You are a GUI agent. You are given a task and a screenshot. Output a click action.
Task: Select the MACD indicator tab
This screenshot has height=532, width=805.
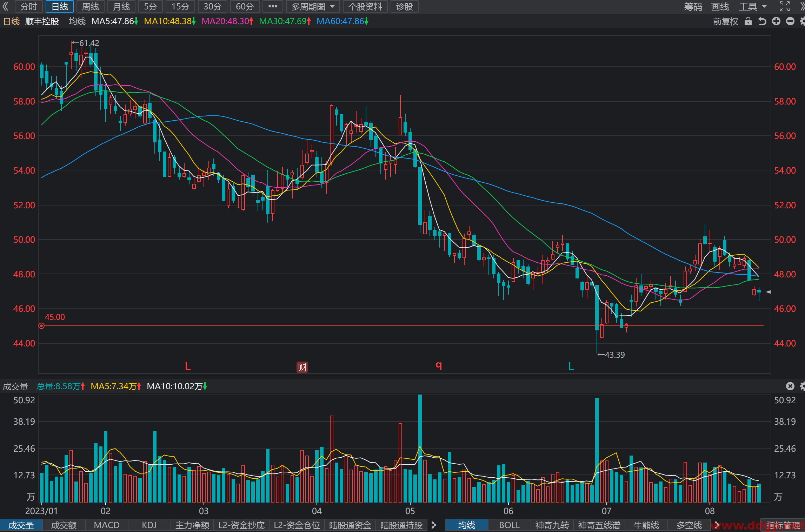[107, 525]
